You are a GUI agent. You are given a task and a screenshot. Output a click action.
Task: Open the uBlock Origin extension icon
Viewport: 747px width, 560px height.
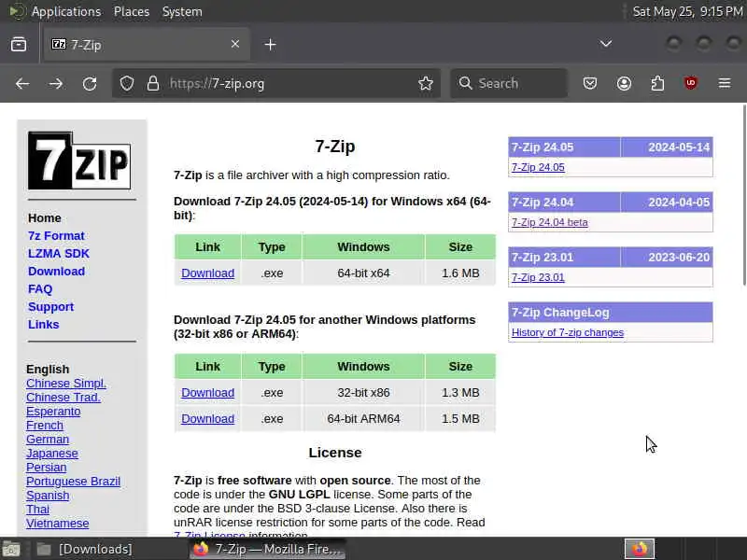690,83
